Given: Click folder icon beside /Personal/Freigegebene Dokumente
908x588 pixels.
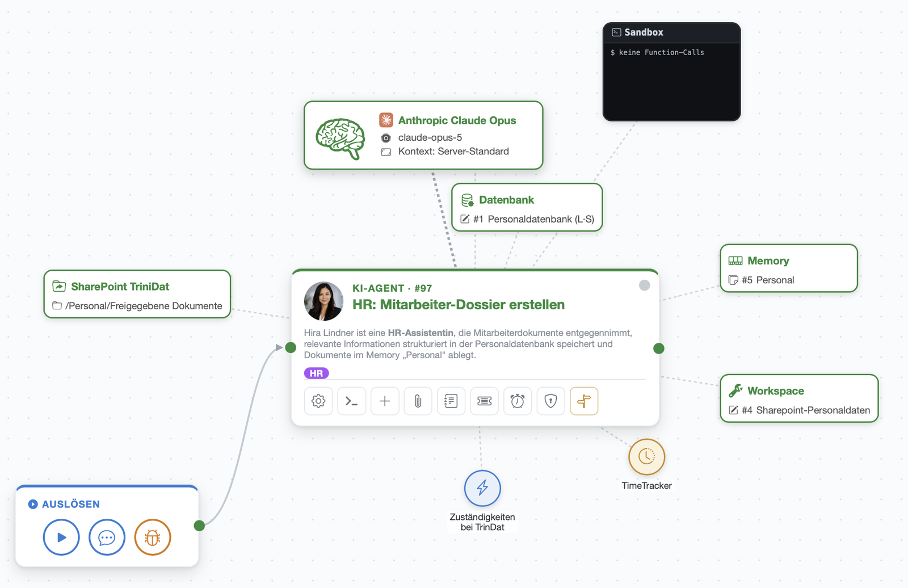Looking at the screenshot, I should tap(57, 305).
